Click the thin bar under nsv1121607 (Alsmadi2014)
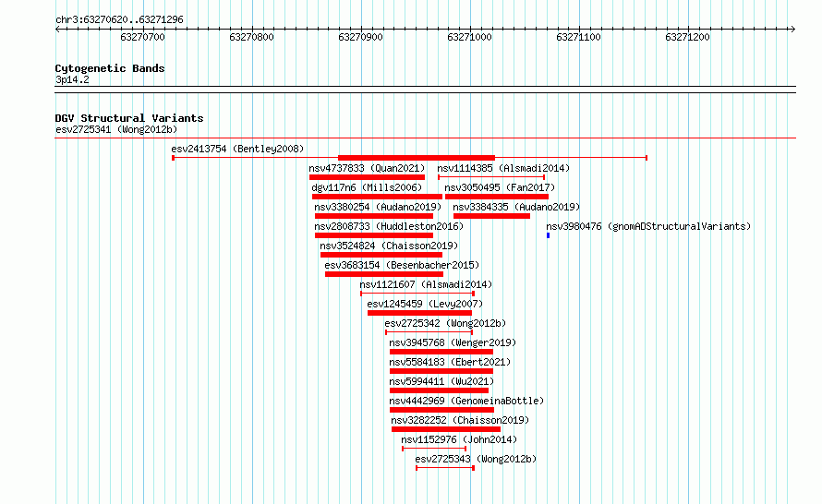Screen dimensions: 822x504 [417, 294]
